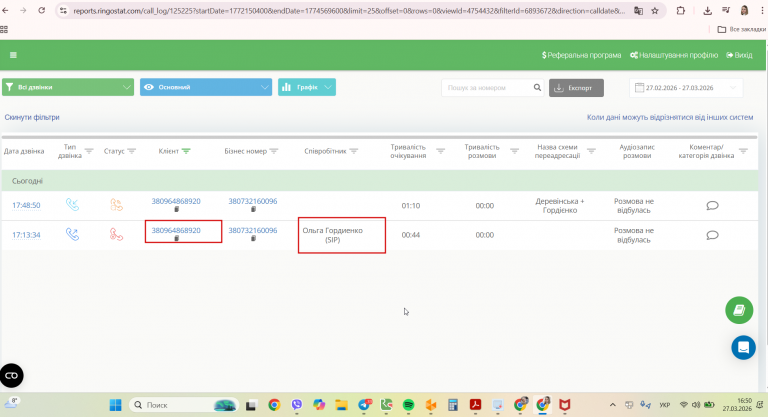Click business number 380732160096 in 17:13:34 row
Image resolution: width=768 pixels, height=417 pixels.
coord(253,230)
